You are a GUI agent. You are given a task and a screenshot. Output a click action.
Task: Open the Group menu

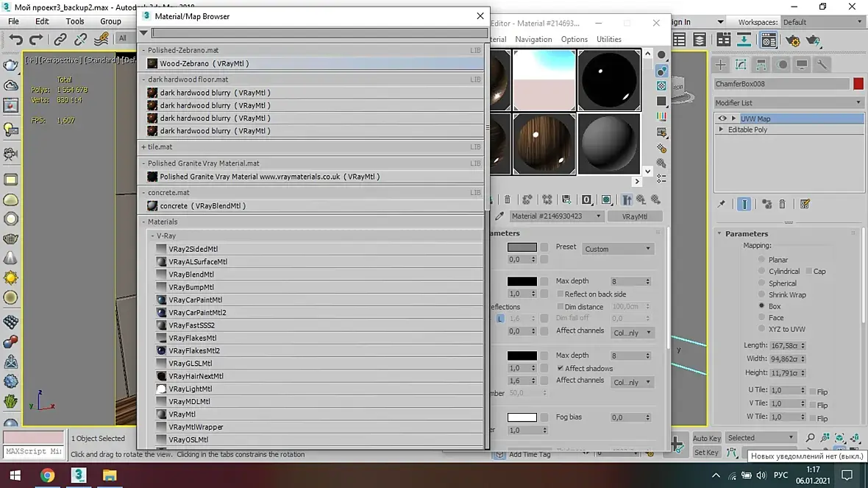pyautogui.click(x=111, y=21)
